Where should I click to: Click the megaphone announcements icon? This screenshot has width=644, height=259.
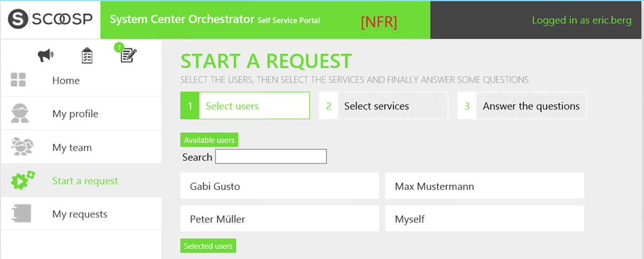45,56
